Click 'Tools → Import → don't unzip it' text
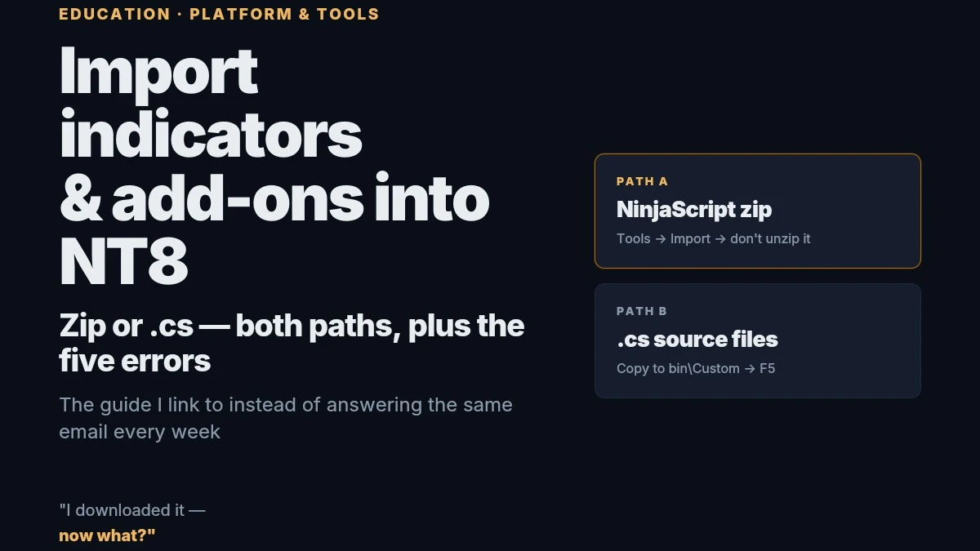The width and height of the screenshot is (980, 551). [714, 238]
